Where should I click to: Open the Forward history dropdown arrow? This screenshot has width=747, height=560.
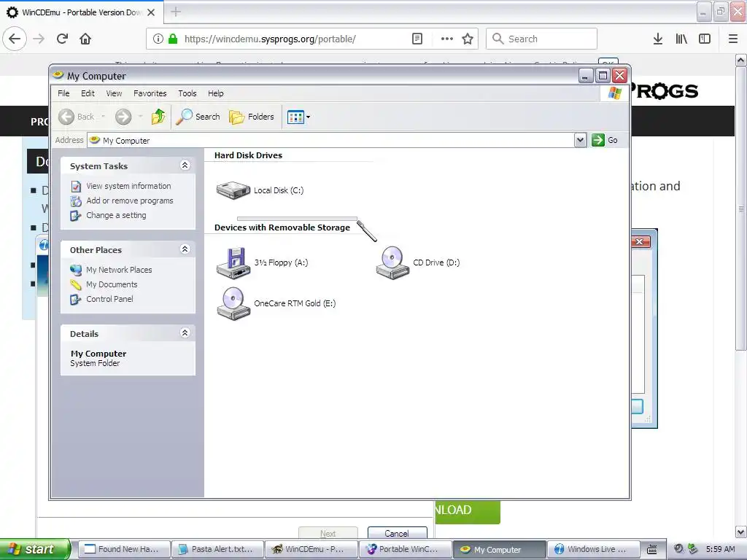tap(141, 117)
